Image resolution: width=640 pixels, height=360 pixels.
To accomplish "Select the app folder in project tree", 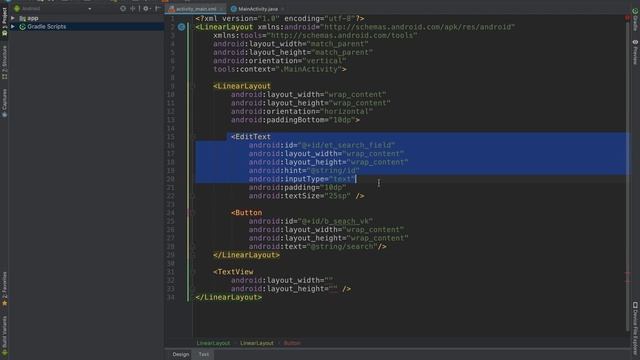I will tap(29, 18).
